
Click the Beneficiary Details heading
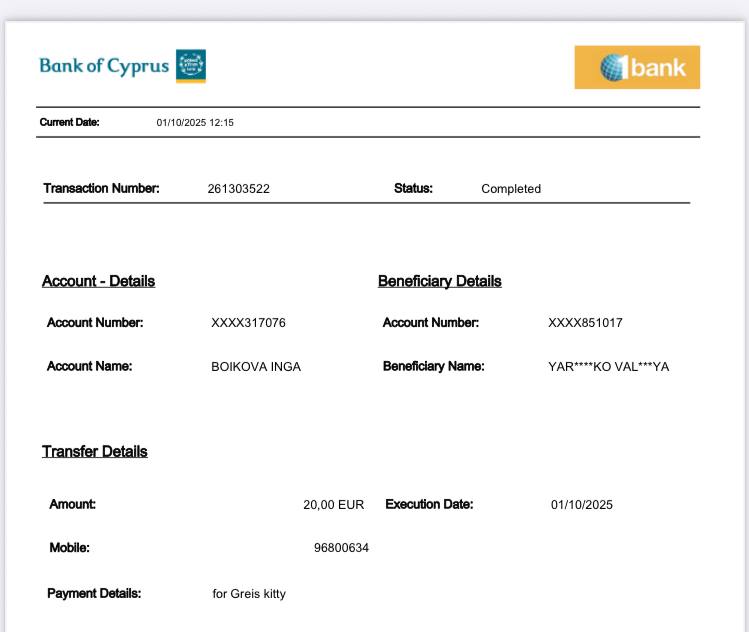tap(439, 281)
